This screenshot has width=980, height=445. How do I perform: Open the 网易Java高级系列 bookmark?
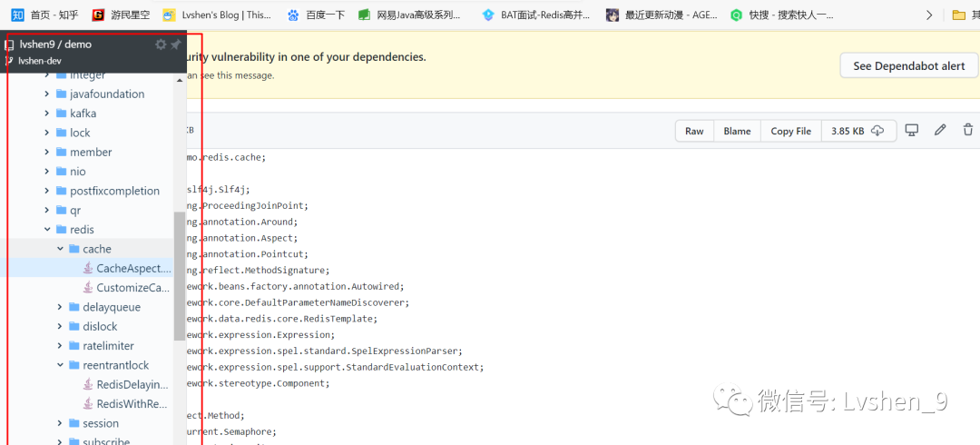click(x=410, y=15)
